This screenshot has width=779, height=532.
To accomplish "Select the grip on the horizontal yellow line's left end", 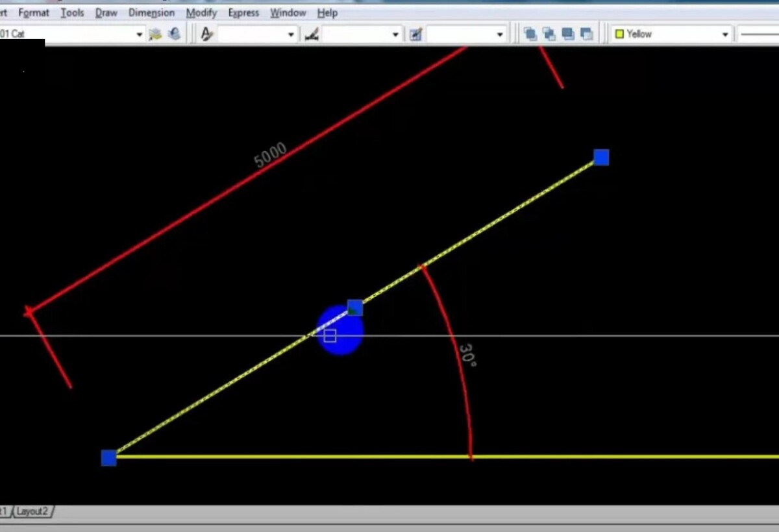I will (x=108, y=458).
